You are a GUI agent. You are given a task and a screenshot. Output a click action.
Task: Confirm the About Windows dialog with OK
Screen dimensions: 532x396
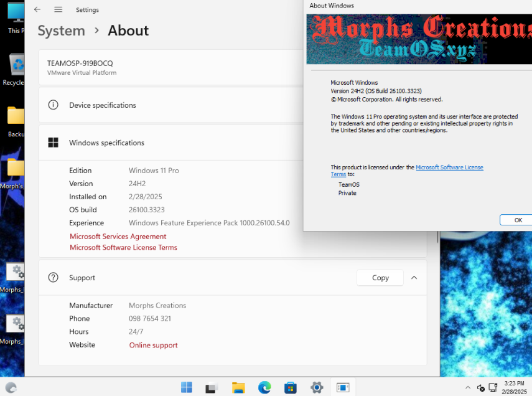click(517, 220)
